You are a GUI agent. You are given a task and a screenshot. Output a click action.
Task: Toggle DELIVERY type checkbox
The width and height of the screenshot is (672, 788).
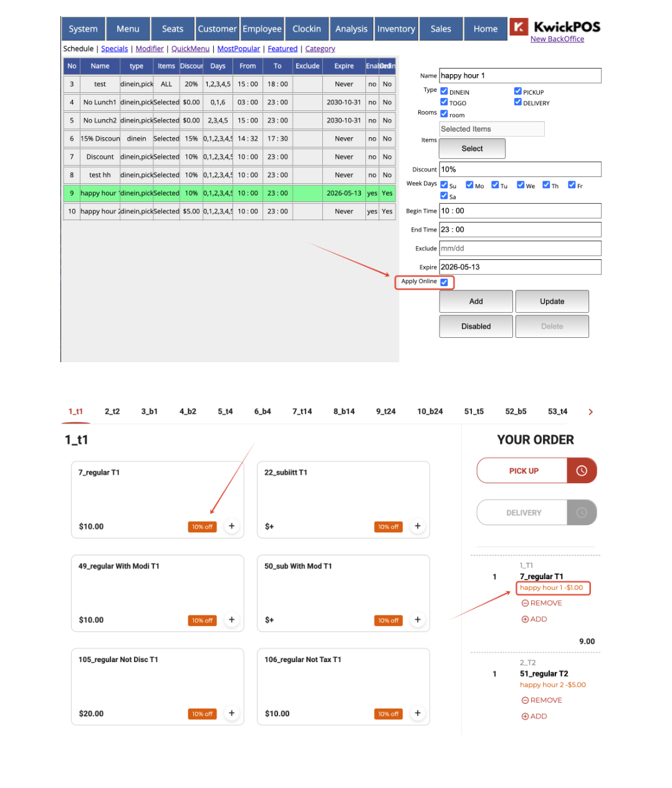pos(518,102)
